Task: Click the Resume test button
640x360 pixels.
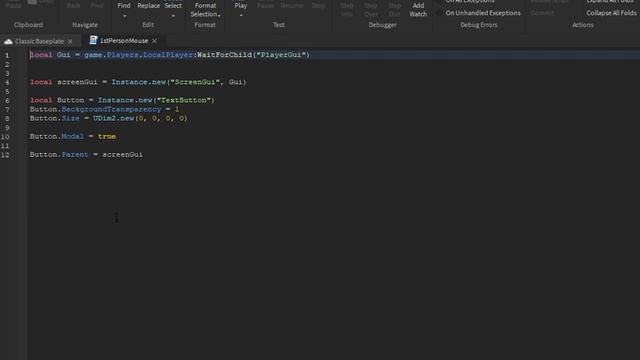Action: (292, 6)
